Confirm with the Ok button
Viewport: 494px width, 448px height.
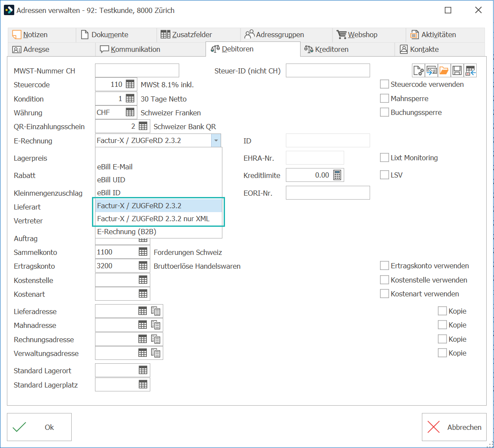39,427
